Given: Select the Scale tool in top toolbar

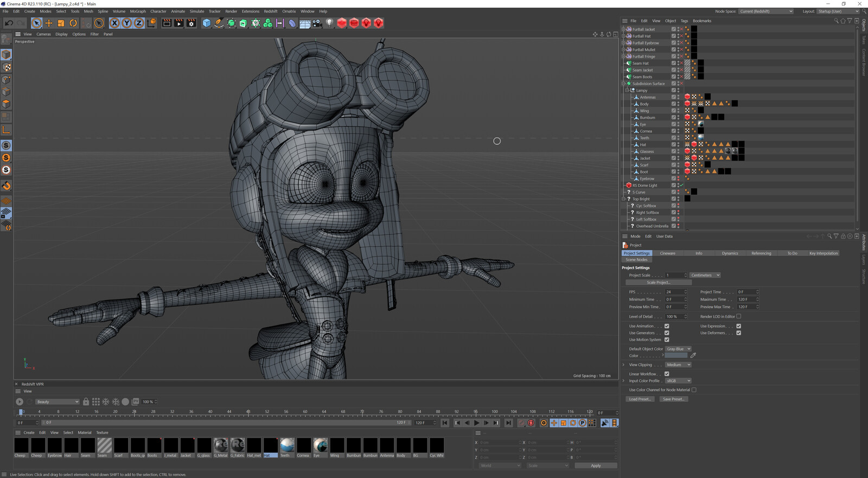Looking at the screenshot, I should (61, 23).
